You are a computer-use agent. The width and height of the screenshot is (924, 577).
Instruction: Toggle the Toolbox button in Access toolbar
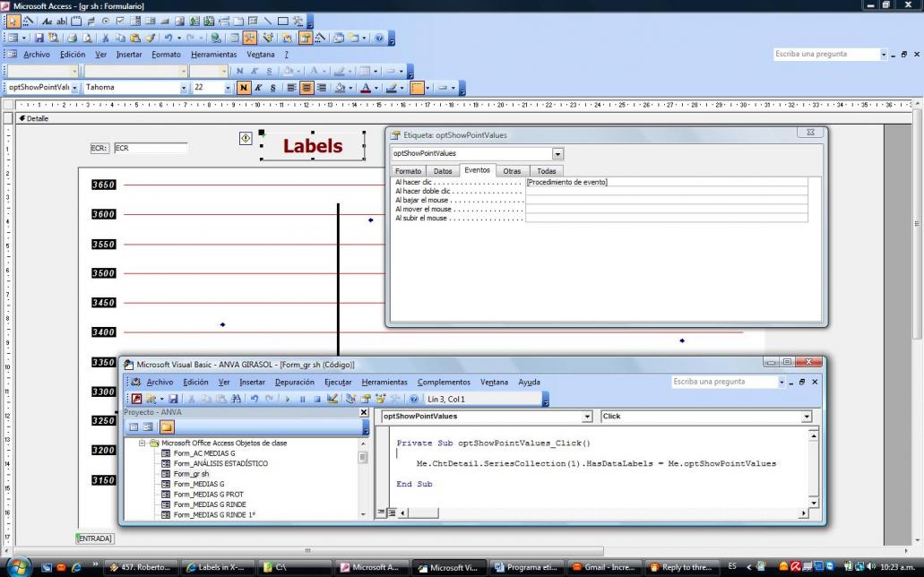(250, 38)
